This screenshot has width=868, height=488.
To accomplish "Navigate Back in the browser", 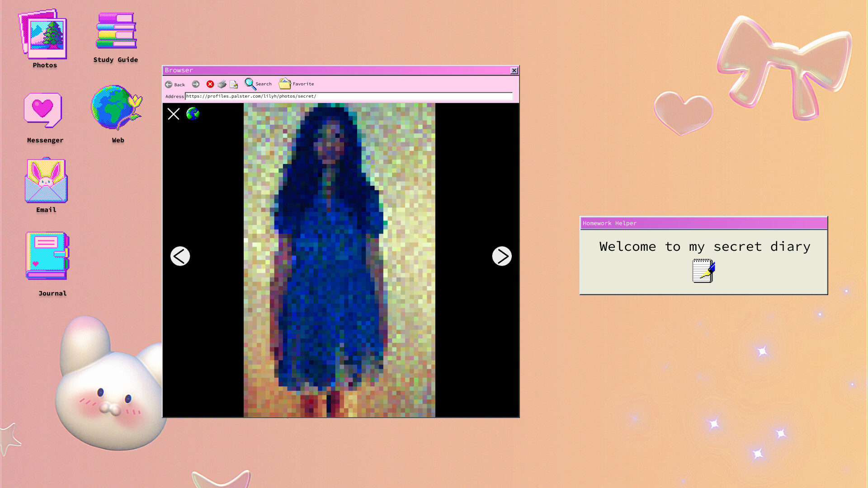I will (175, 84).
